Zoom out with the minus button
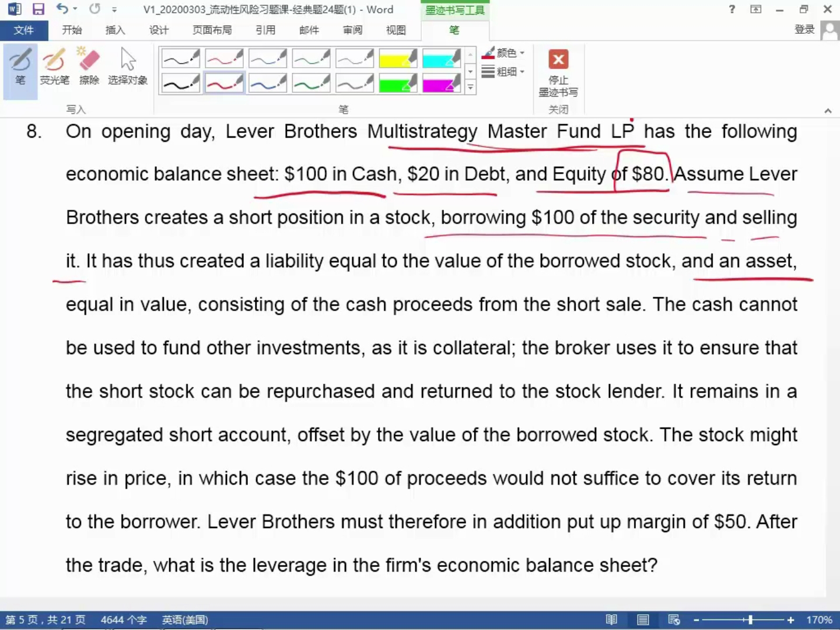 click(696, 620)
